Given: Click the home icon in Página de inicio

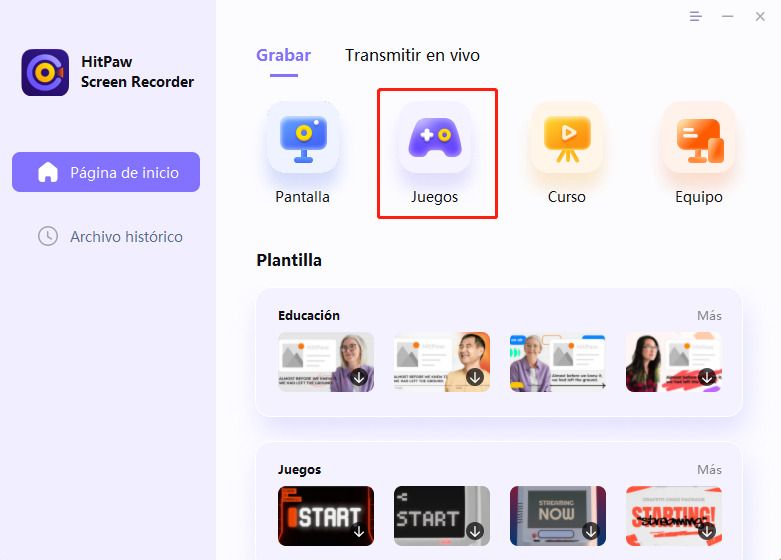Looking at the screenshot, I should coord(48,172).
